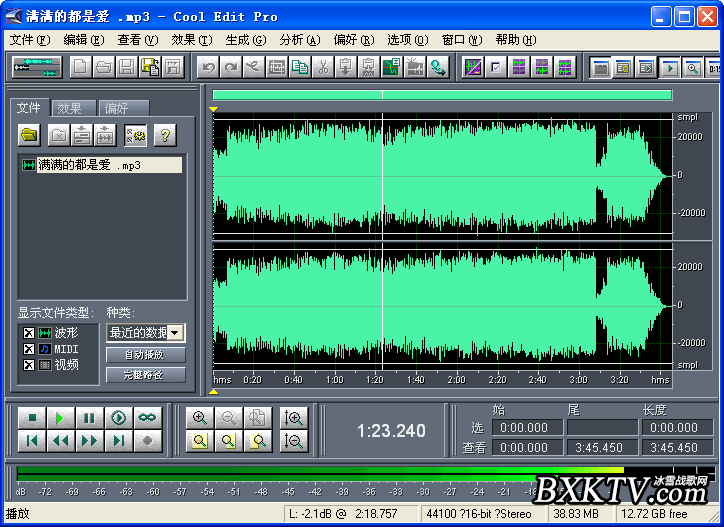724x527 pixels.
Task: Click the rewind button
Action: (x=60, y=441)
